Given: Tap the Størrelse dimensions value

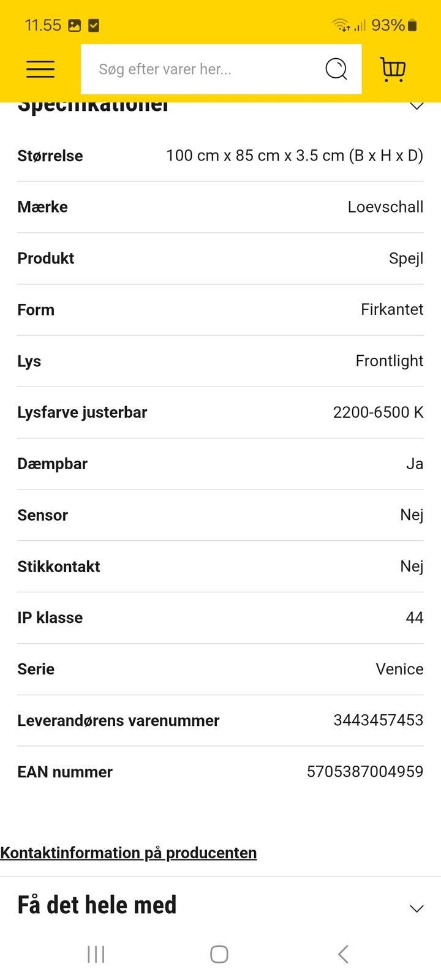Looking at the screenshot, I should pos(295,155).
